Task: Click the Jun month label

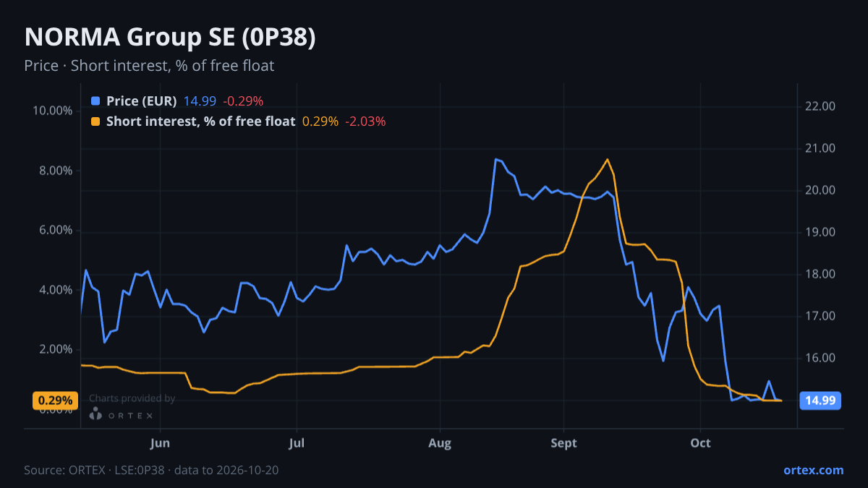Action: click(x=161, y=443)
